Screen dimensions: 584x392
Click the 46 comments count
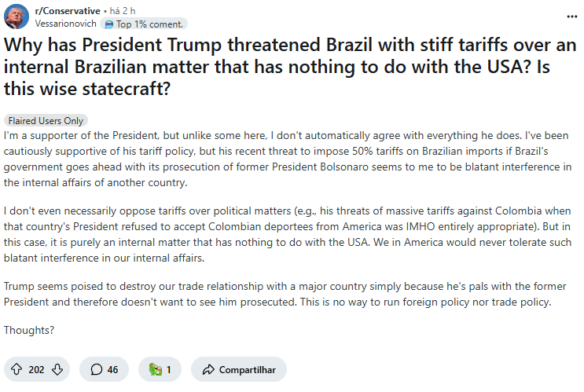[x=112, y=370]
